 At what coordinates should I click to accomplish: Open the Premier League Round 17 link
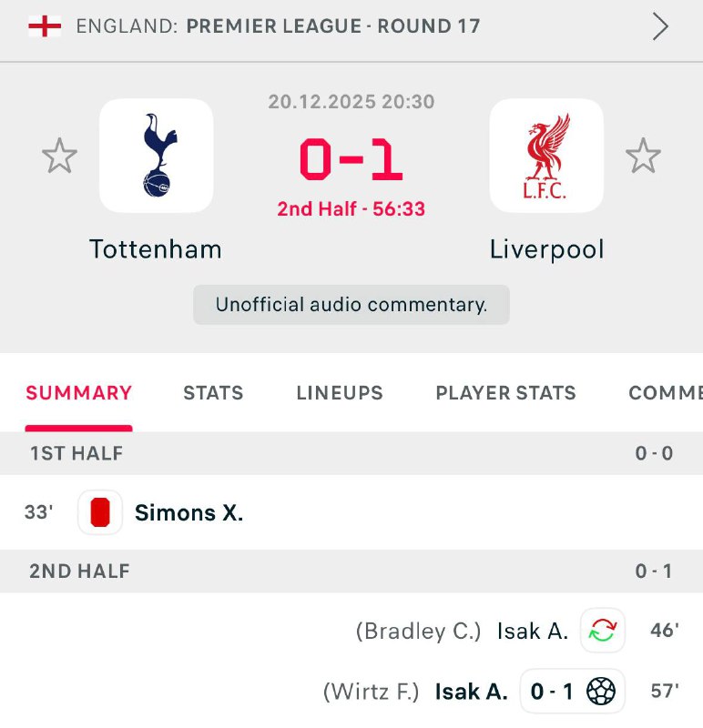point(332,26)
